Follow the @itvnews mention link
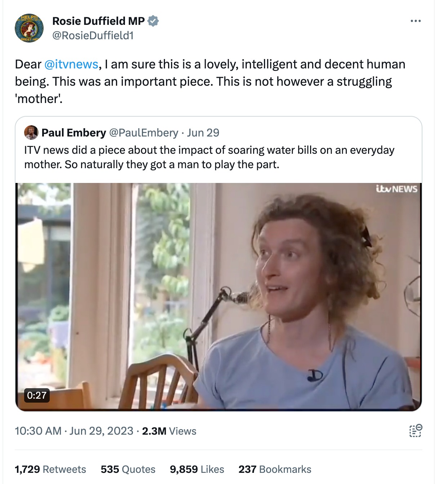 pyautogui.click(x=71, y=64)
